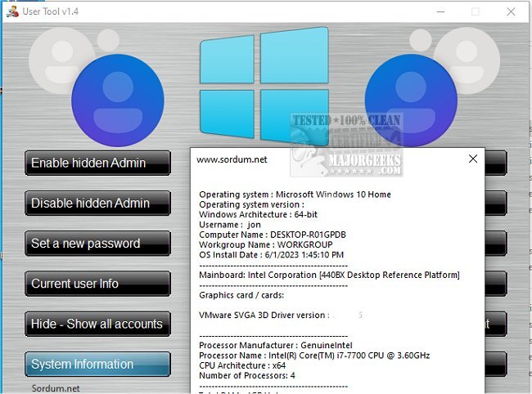
Task: Minimize the User Tool window
Action: coord(440,12)
